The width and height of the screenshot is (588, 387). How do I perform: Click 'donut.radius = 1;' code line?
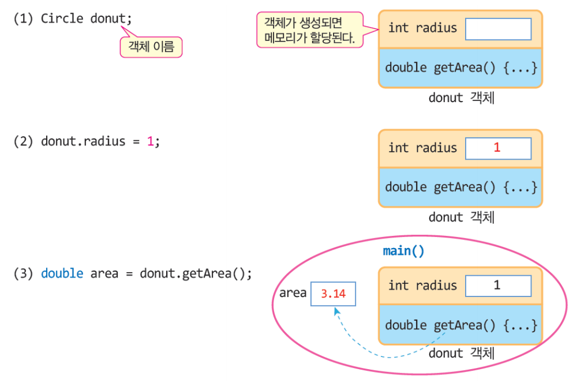click(100, 141)
